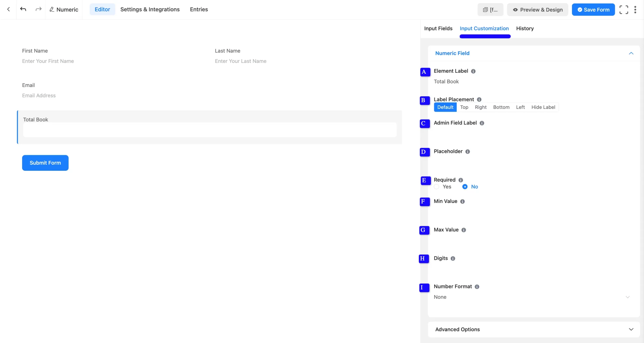Open Settings & Integrations tab
Viewport: 644px width, 343px height.
click(150, 9)
